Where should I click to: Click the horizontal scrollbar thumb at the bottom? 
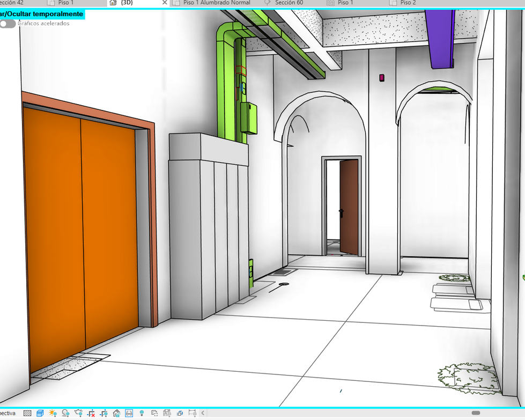tap(476, 413)
